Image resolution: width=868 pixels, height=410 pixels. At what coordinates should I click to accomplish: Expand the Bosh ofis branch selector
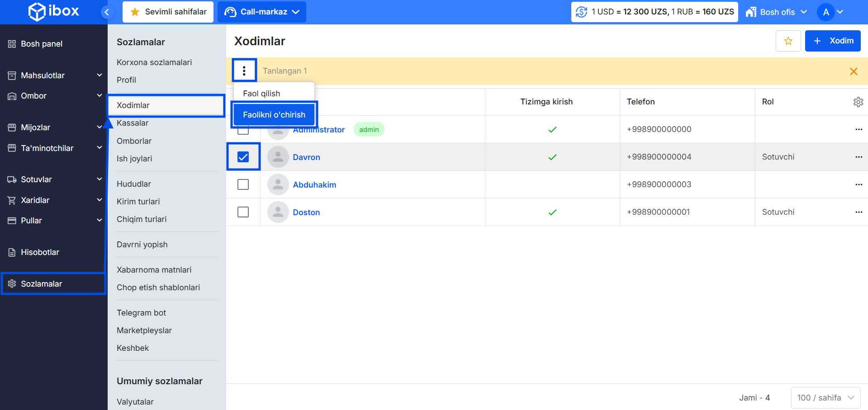776,12
